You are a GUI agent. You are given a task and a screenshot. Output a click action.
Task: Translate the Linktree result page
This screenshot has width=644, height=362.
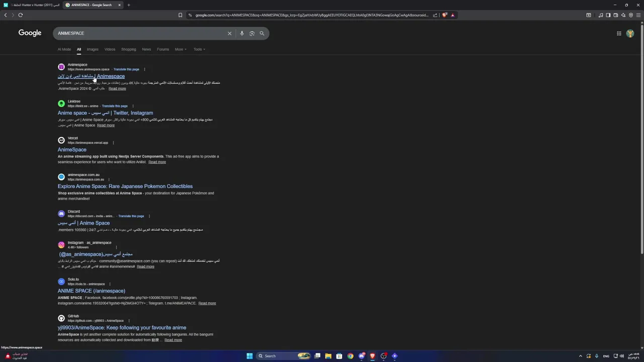coord(115,106)
